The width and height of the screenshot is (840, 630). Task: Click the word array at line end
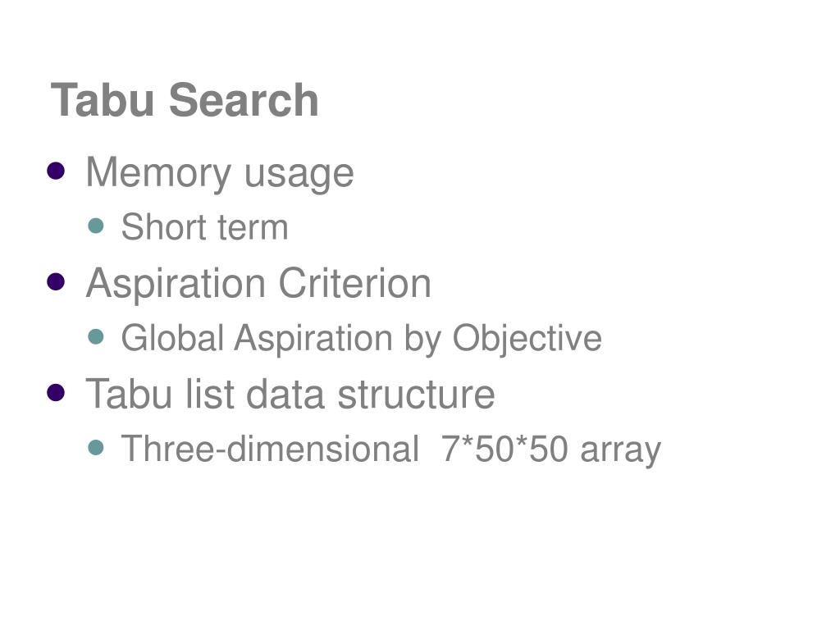(x=621, y=451)
